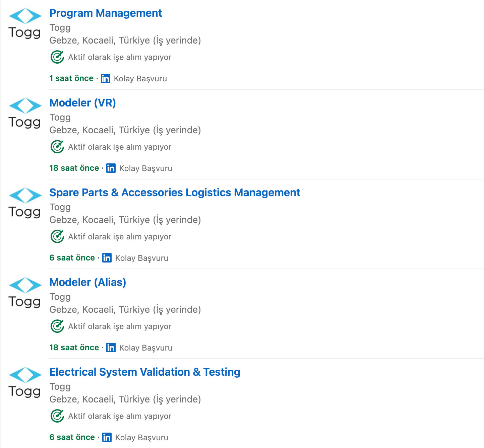The image size is (484, 448).
Task: Click active hiring target icon under Modeler (VR)
Action: (57, 147)
